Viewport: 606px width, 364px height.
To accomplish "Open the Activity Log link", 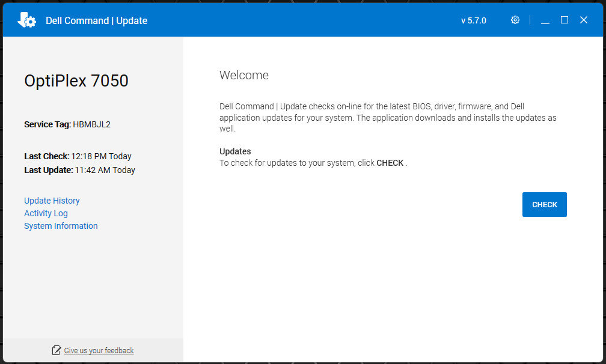I will point(46,213).
